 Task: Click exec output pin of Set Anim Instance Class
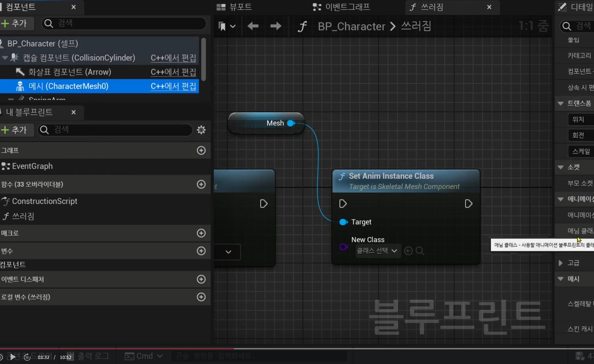click(x=468, y=204)
